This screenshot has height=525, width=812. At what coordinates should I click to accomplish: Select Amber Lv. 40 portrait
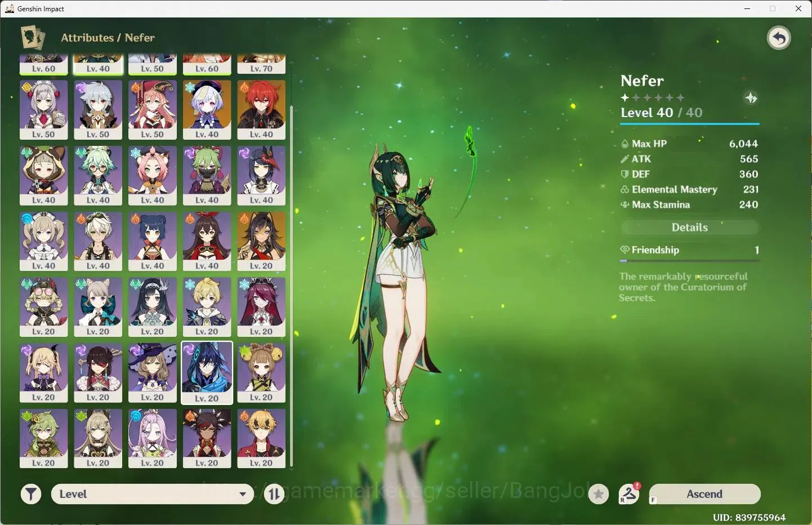point(207,242)
